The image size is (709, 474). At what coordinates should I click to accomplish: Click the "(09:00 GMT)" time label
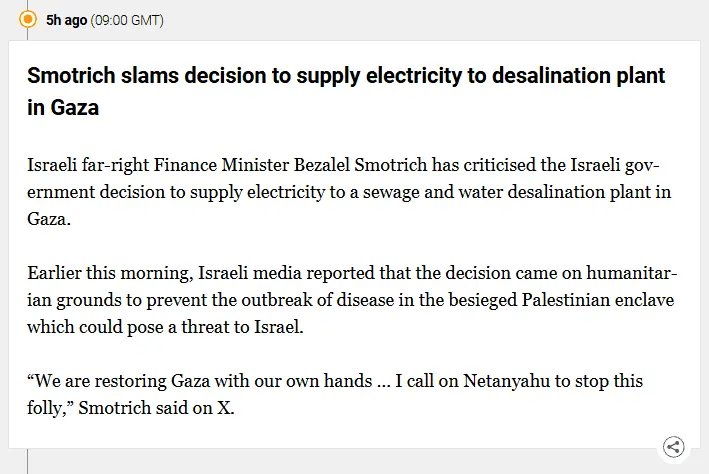click(x=127, y=20)
